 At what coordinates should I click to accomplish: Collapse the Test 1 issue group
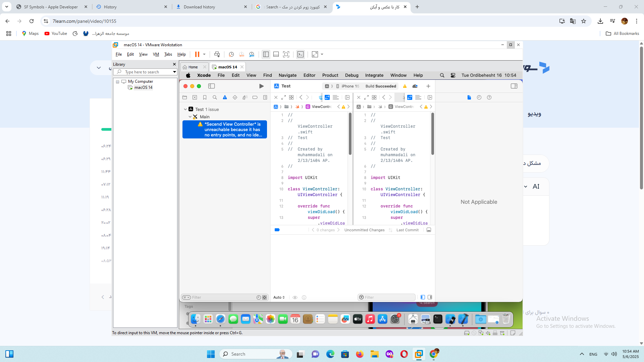coord(185,109)
